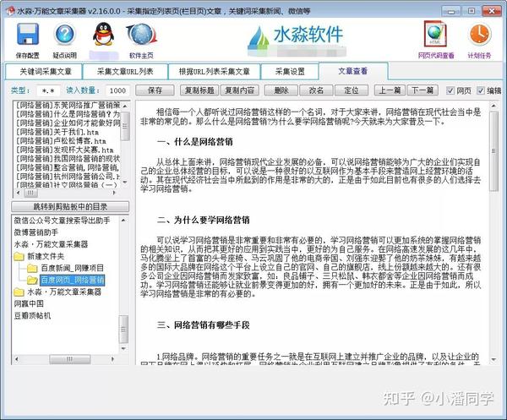Viewport: 507px width, 420px height.
Task: Click heading 一、什么是网络营销 in article
Action: 195,142
